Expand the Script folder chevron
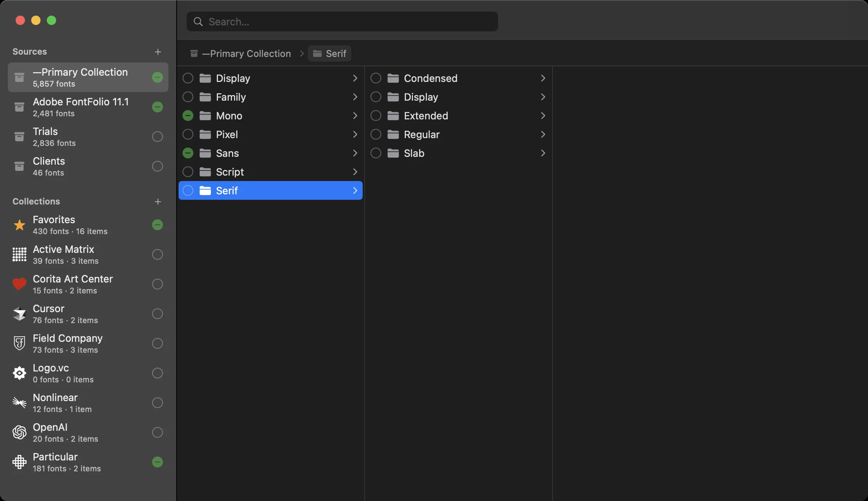 click(355, 172)
